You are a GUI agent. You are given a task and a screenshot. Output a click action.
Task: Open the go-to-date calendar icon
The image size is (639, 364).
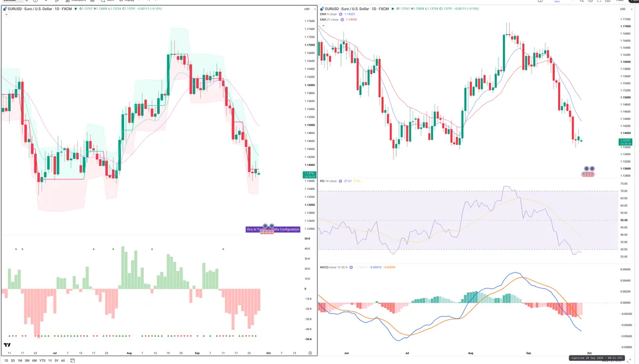point(72,360)
